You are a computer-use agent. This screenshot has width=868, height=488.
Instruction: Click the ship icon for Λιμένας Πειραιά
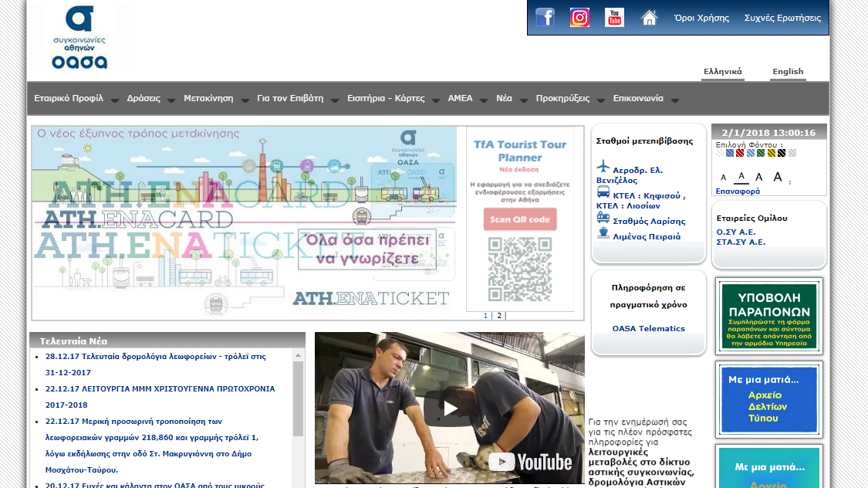(x=603, y=233)
